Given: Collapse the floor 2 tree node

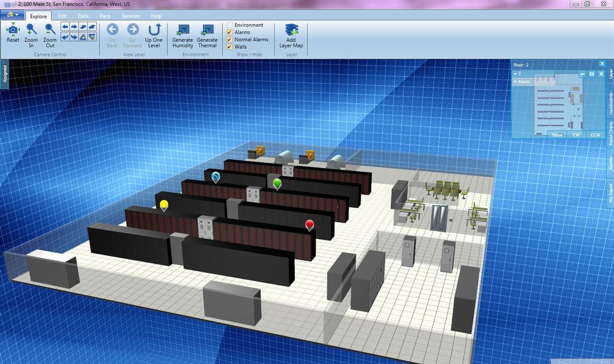Looking at the screenshot, I should pyautogui.click(x=514, y=73).
